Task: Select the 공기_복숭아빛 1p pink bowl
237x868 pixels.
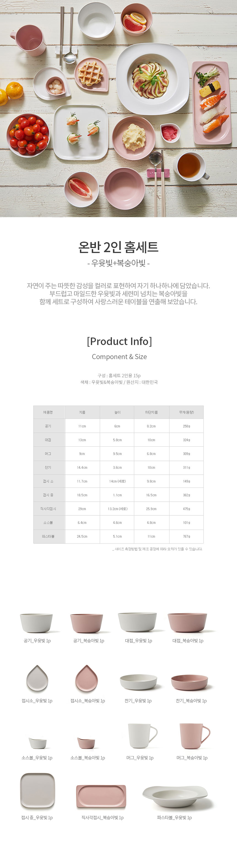Action: [86, 623]
